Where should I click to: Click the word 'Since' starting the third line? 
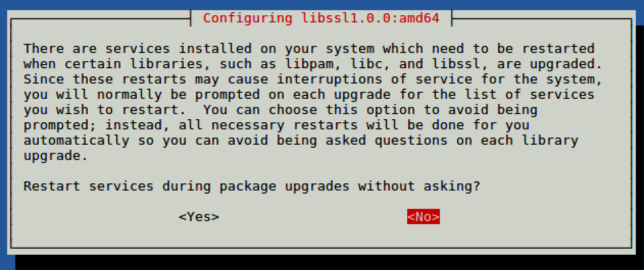click(x=43, y=79)
